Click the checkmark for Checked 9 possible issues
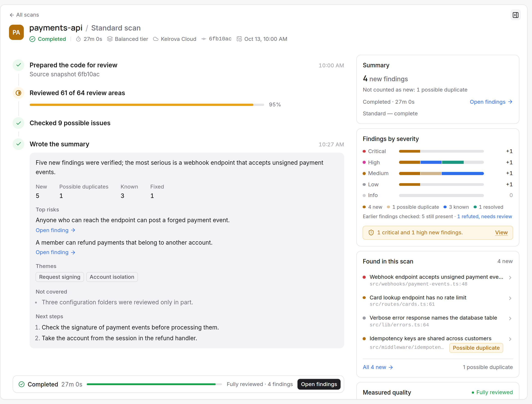 tap(19, 123)
